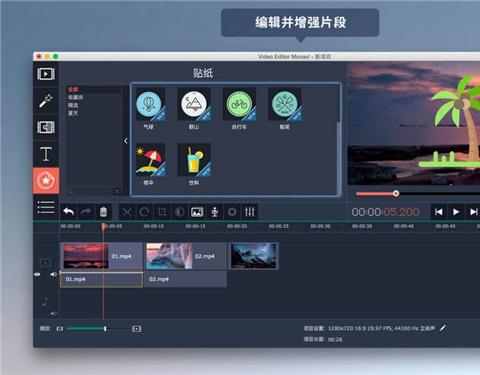This screenshot has height=375, width=480.
Task: Skip to next clip
Action: tap(473, 212)
